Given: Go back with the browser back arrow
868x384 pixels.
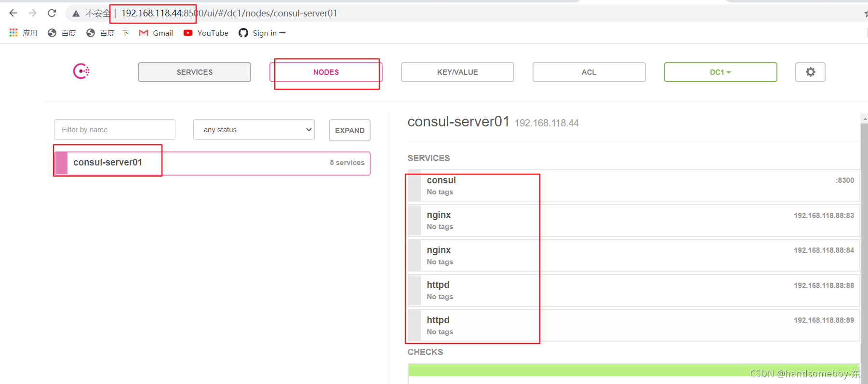Looking at the screenshot, I should tap(13, 13).
